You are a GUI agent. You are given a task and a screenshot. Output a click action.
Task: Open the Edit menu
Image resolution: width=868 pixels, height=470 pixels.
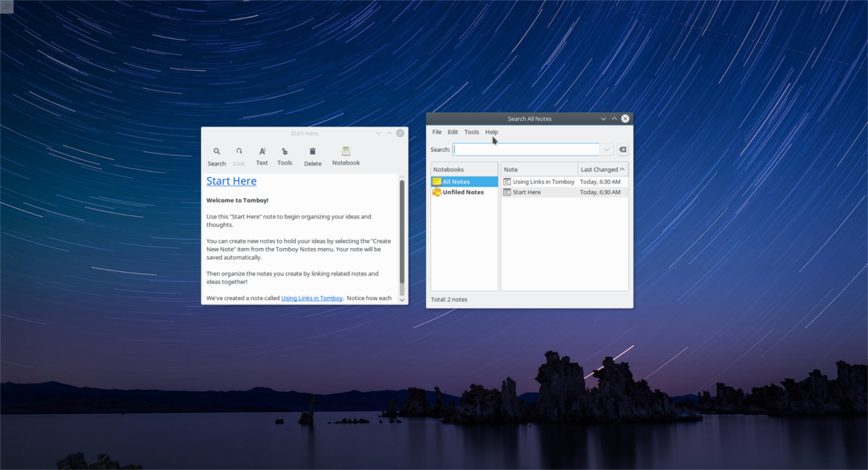(x=453, y=132)
